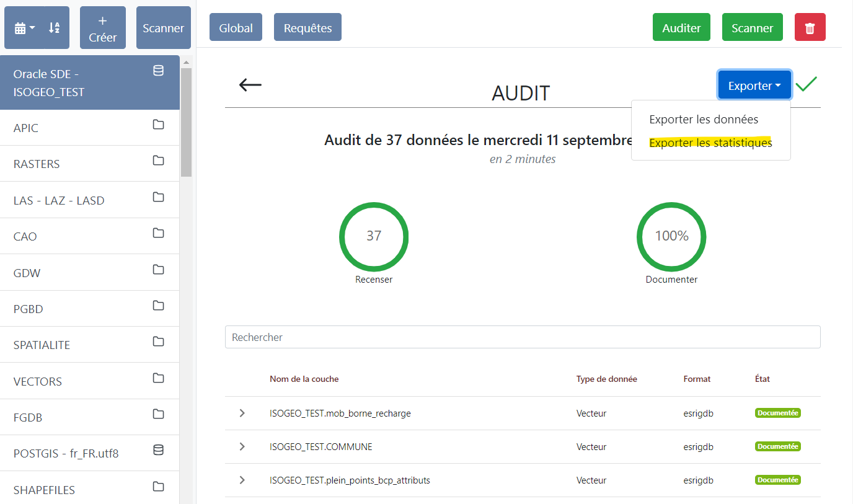Click the esrigdb format in COMMUNE row

pos(699,446)
